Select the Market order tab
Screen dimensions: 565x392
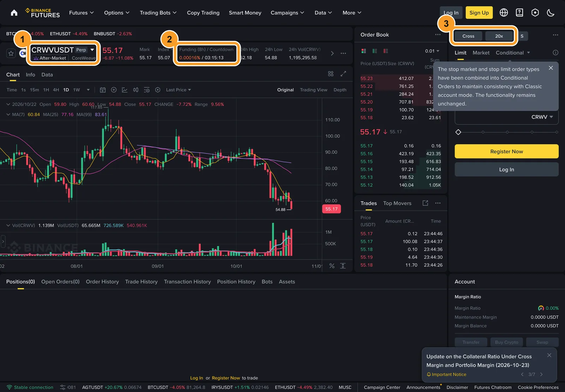(481, 53)
